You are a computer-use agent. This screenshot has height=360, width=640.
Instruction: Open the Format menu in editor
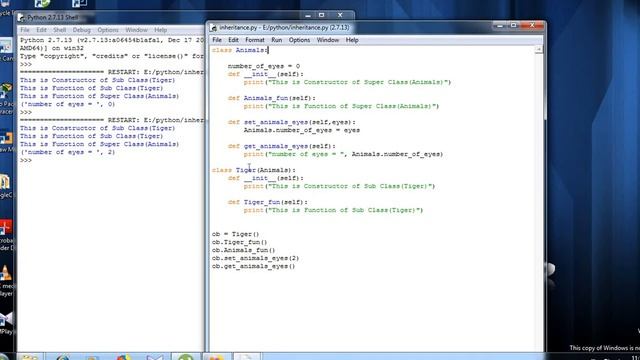(x=255, y=40)
